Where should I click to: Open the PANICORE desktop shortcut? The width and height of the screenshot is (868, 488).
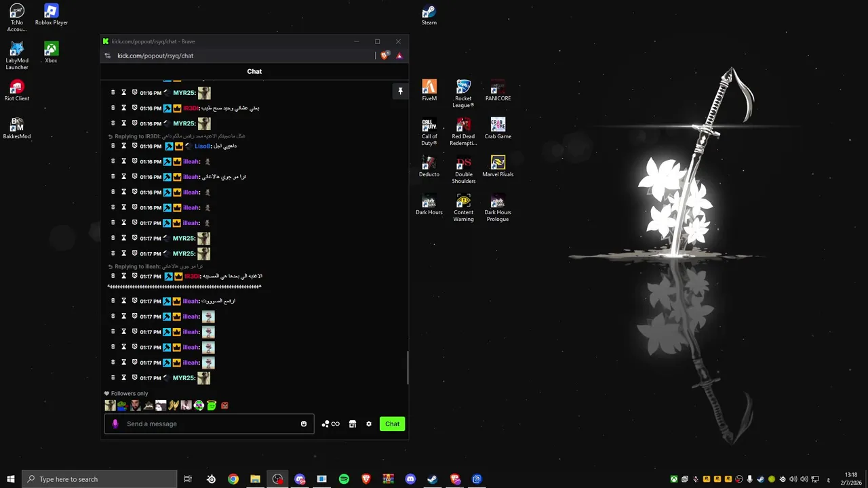pyautogui.click(x=498, y=91)
